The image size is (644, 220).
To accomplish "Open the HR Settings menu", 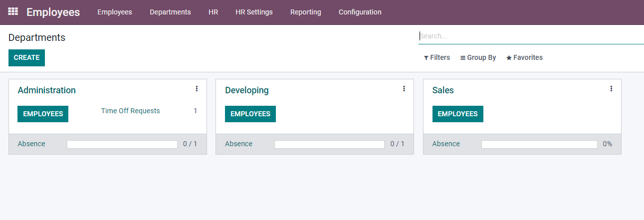I will (254, 12).
